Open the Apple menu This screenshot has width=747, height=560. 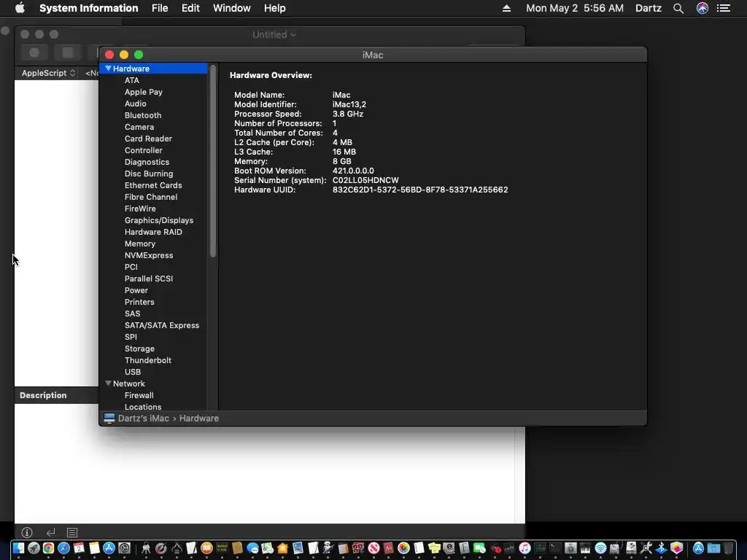point(20,8)
